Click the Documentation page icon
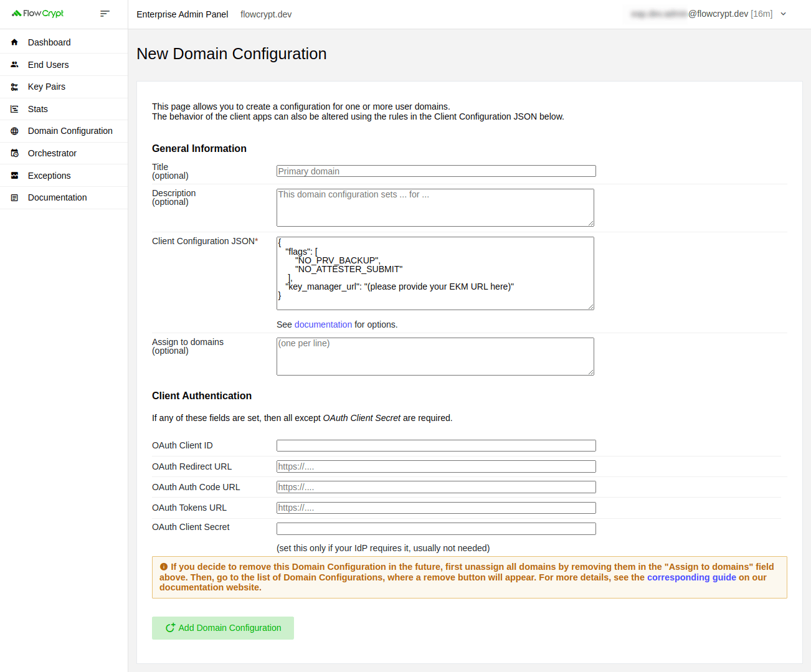Image resolution: width=811 pixels, height=672 pixels. pos(14,197)
